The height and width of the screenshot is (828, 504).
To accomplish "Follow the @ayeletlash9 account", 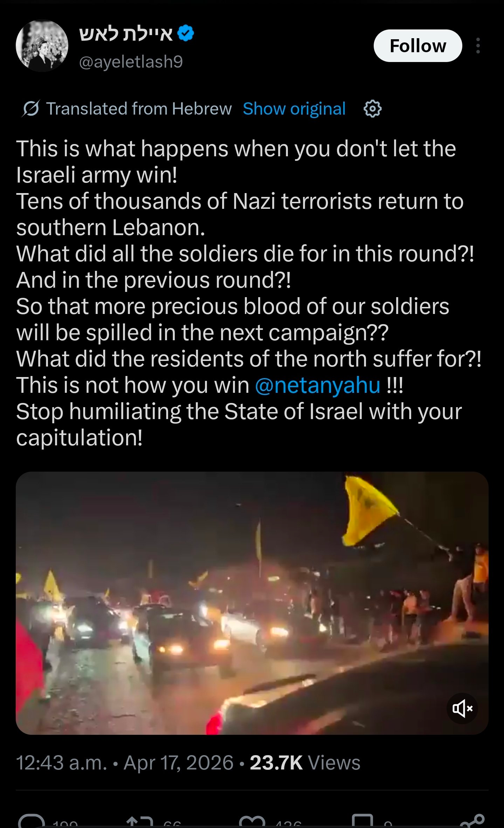I will coord(418,46).
